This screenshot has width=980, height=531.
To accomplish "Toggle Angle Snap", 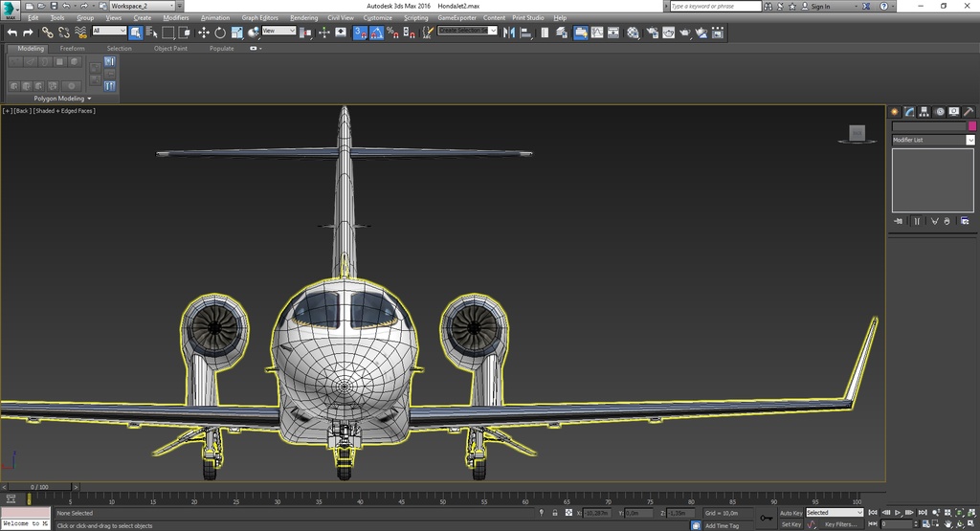I will (x=376, y=33).
